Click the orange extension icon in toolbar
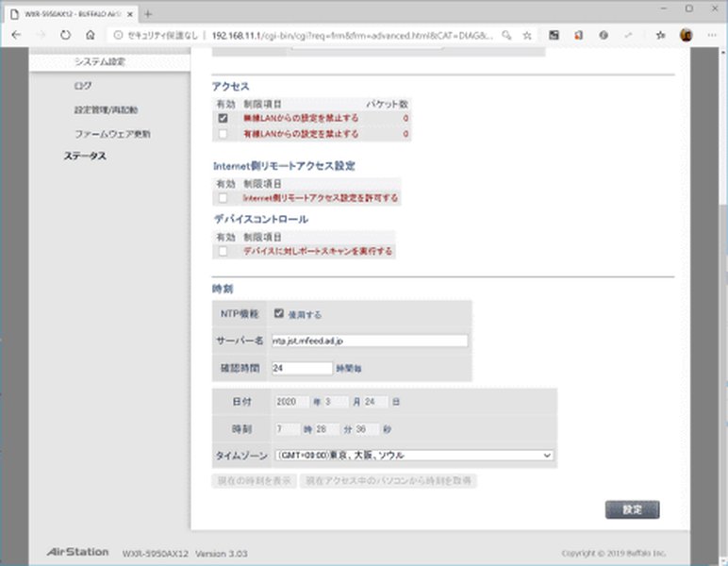Screen dimensions: 728x566 point(578,35)
